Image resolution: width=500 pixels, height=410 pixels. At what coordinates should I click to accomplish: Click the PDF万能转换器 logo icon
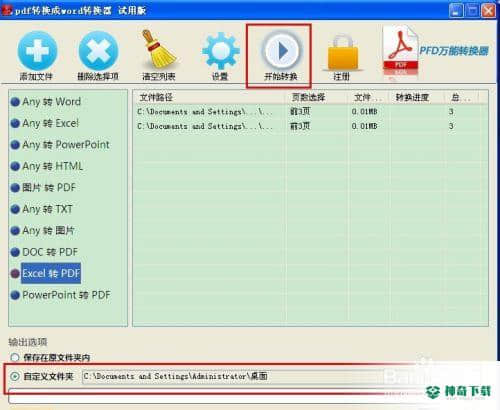point(400,51)
